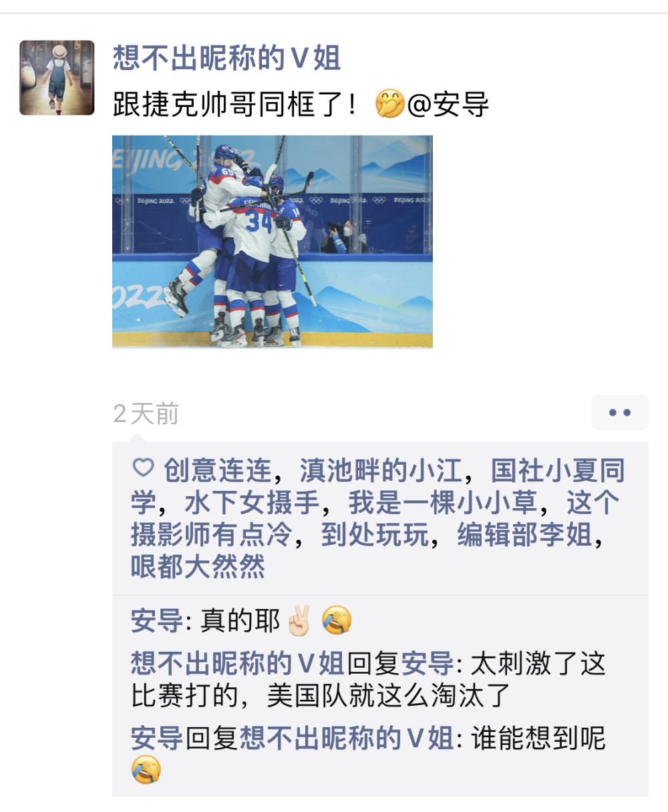This screenshot has height=812, width=668.
Task: Open liker 滇池畔的小江's profile
Action: click(x=381, y=470)
